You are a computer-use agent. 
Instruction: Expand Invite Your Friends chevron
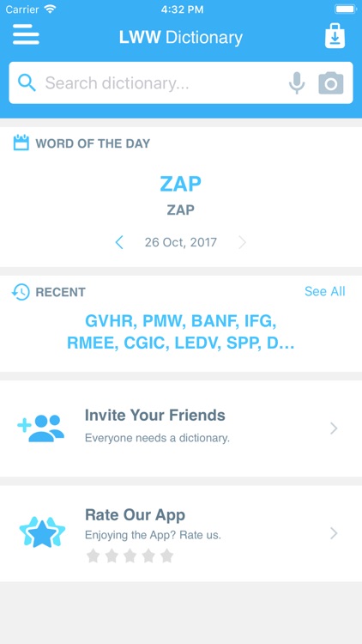[x=334, y=428]
